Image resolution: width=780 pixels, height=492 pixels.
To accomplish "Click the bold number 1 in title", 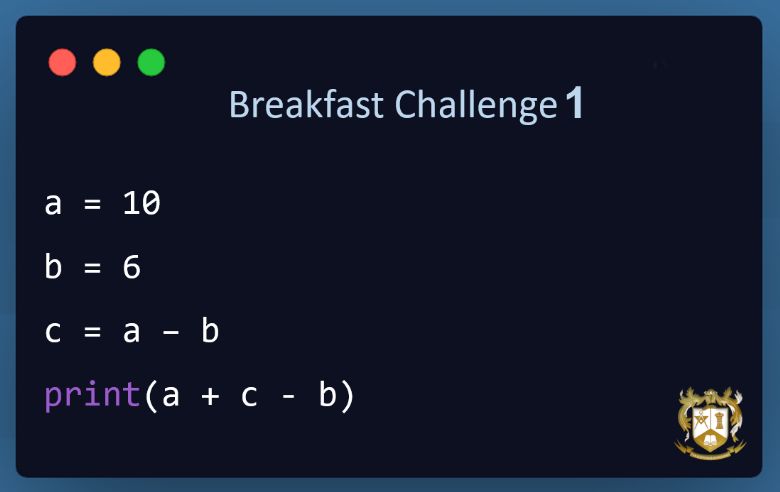I will pyautogui.click(x=575, y=102).
